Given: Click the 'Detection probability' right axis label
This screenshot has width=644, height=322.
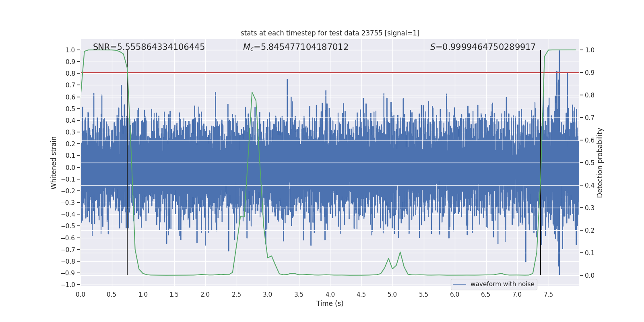Looking at the screenshot, I should point(600,163).
